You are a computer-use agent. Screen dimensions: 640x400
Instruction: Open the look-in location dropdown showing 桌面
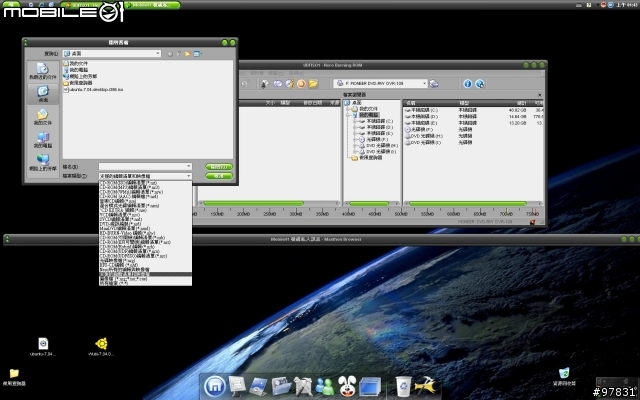[112, 54]
